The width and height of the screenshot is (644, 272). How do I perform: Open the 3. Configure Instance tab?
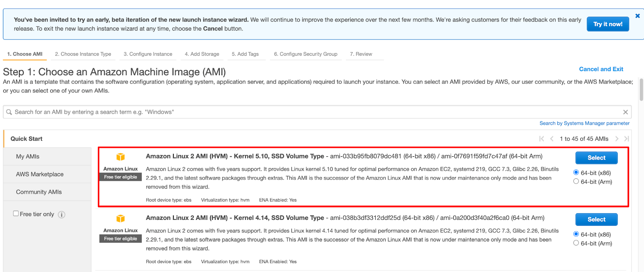(148, 54)
